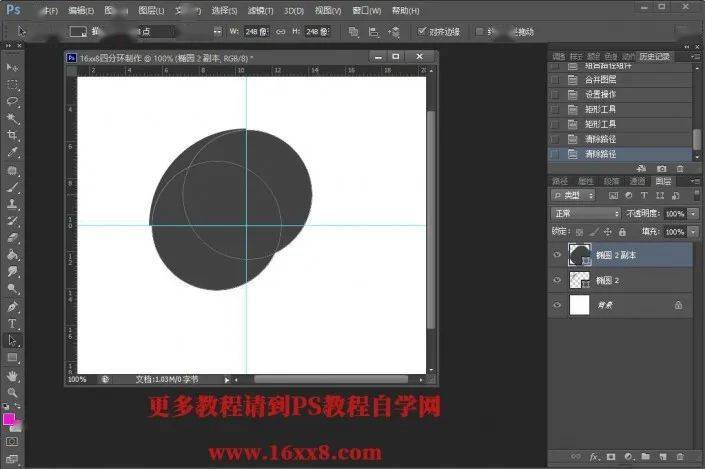
Task: Hide the 椭圆 2 副本 layer
Action: 557,255
